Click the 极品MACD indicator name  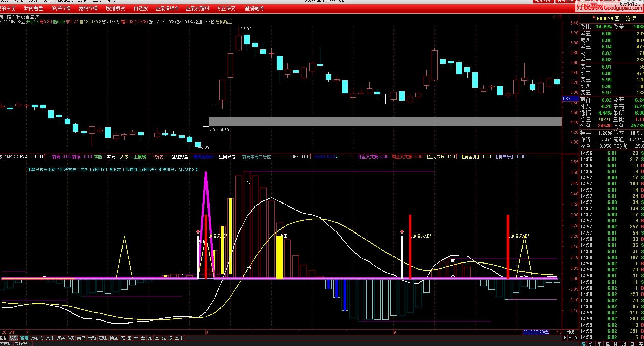9,157
